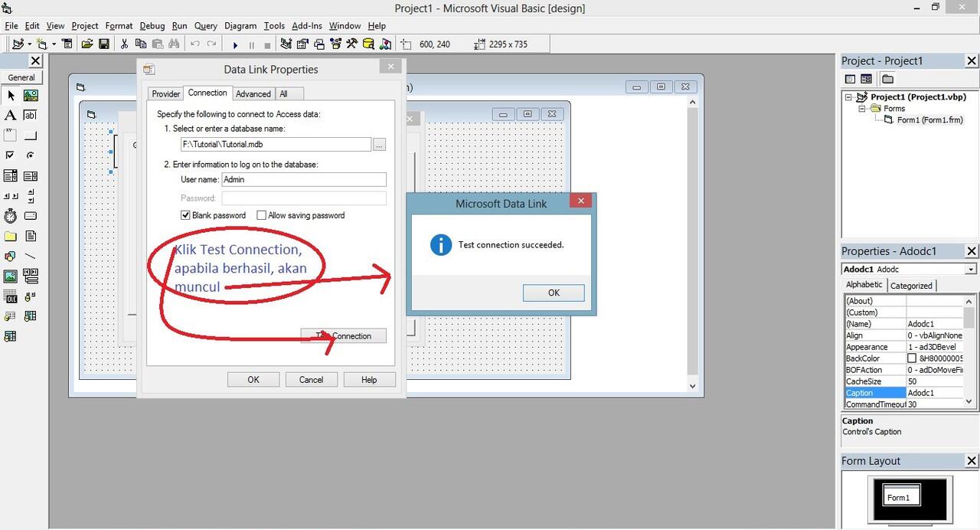The image size is (980, 530).
Task: Click View Object icon in Project panel
Action: click(867, 79)
